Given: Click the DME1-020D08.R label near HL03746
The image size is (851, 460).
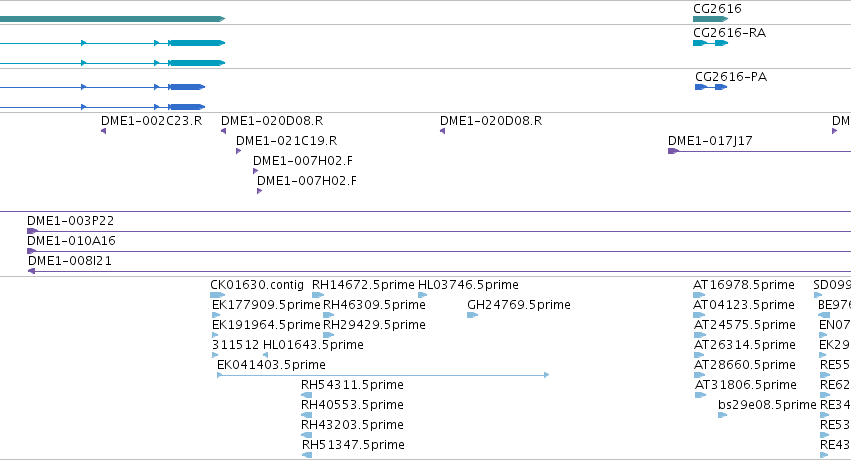Looking at the screenshot, I should [x=491, y=120].
